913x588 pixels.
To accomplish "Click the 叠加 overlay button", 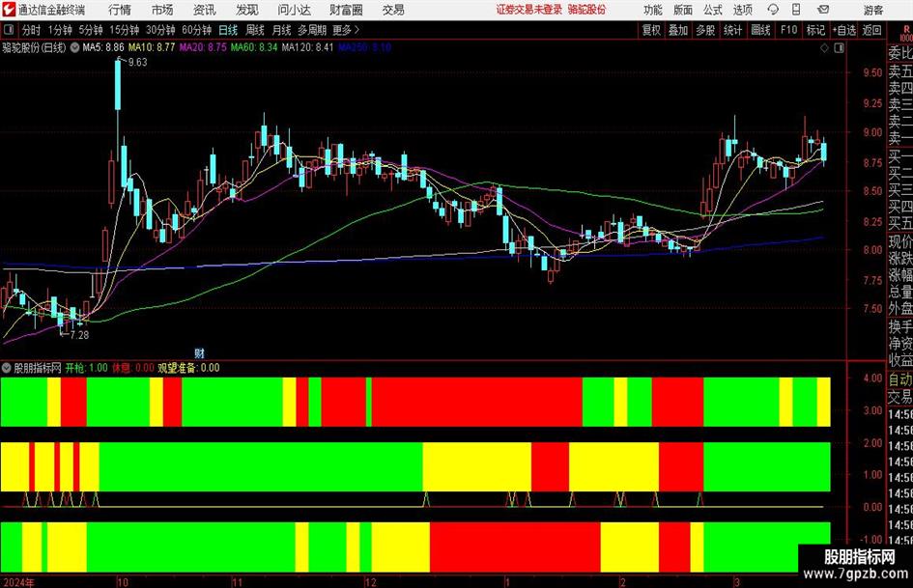I will click(678, 30).
